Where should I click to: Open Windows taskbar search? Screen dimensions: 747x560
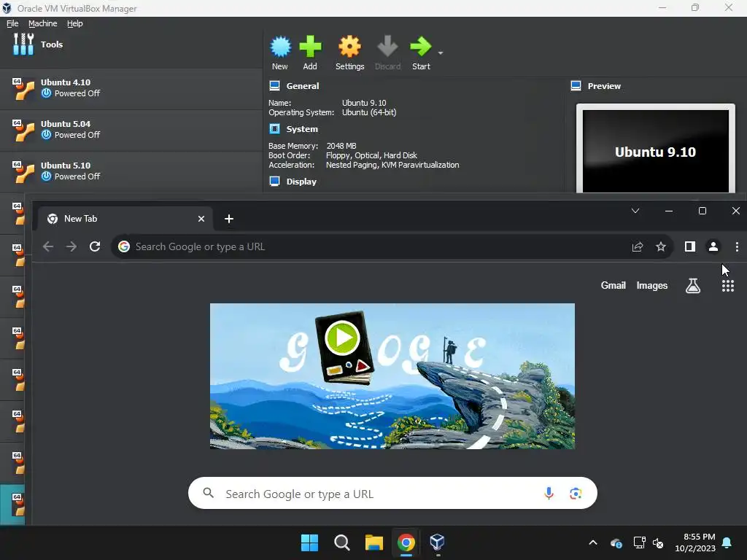click(341, 542)
